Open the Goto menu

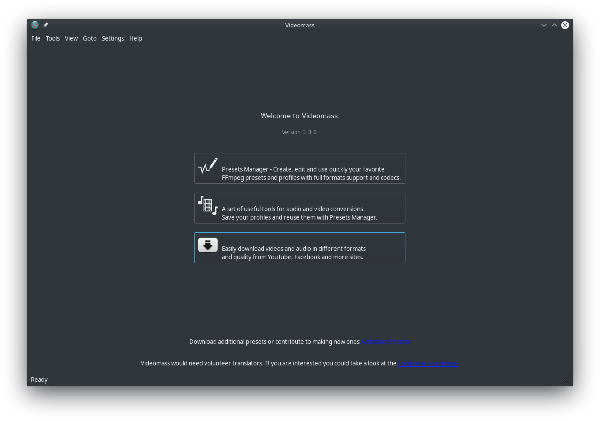[x=90, y=38]
